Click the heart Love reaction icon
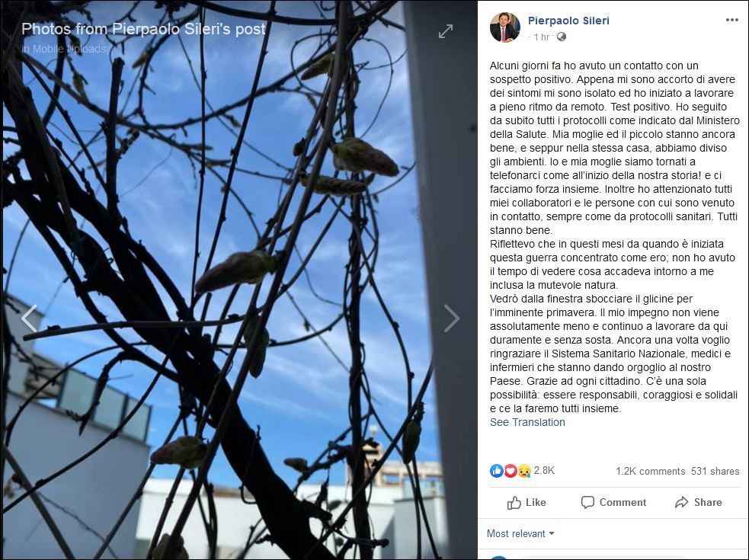 (511, 471)
